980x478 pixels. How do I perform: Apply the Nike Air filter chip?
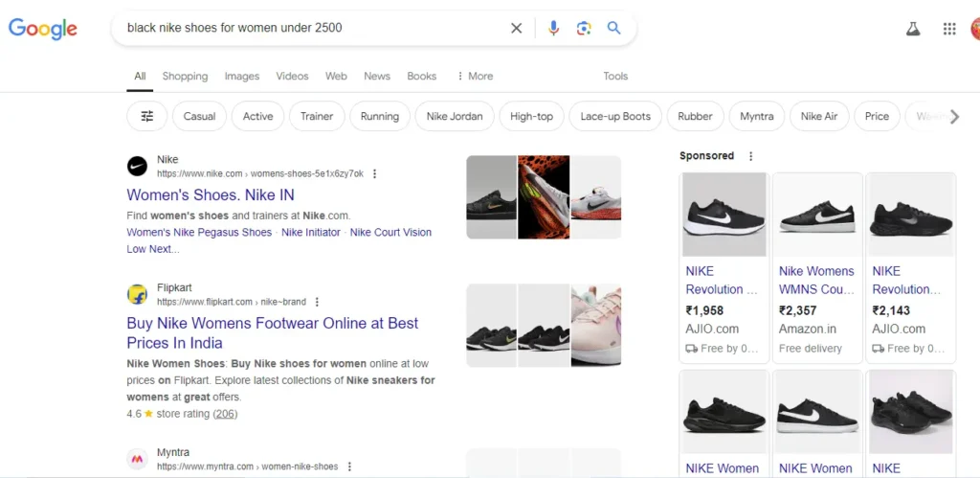tap(819, 116)
